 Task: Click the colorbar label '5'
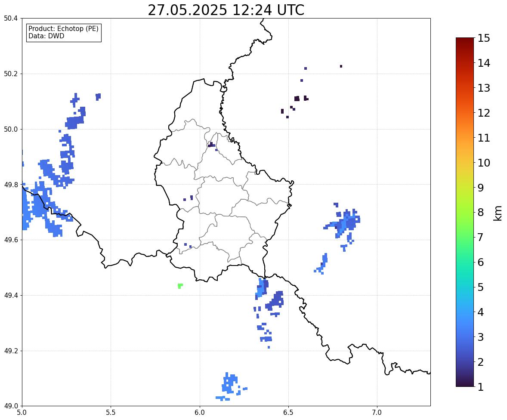[481, 287]
